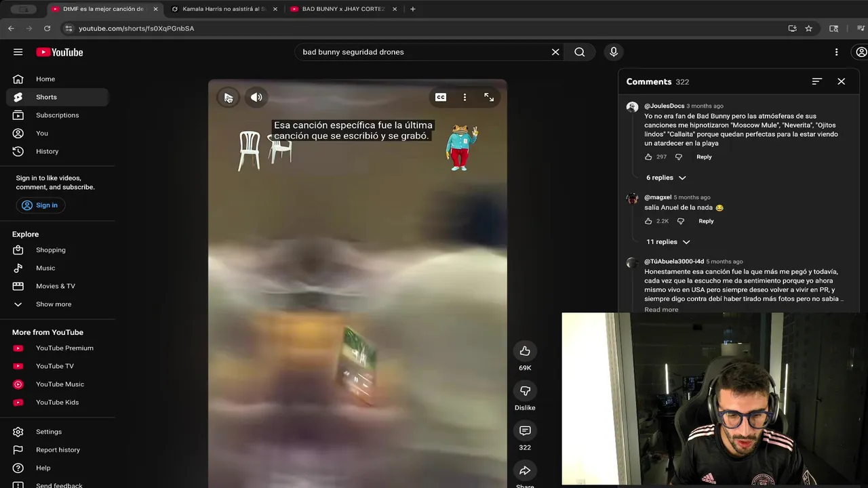Open the YouTube hamburger guide menu
Viewport: 868px width, 488px height.
(18, 52)
